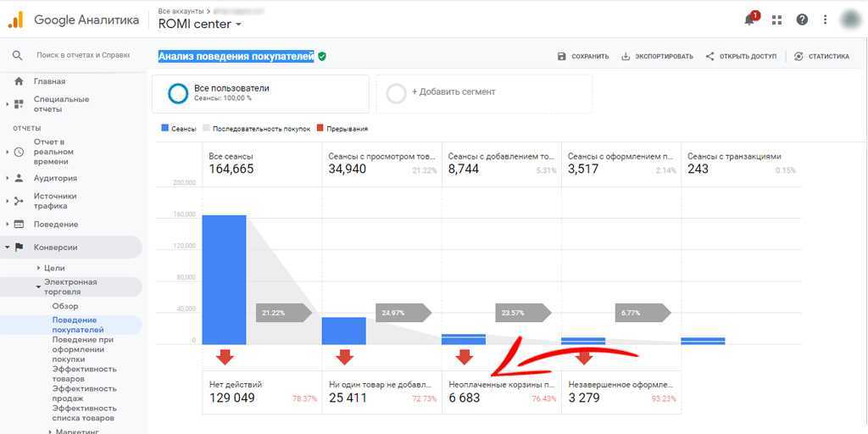Click the red arrow under All sessions bar
Screen dimensions: 868x434
tap(224, 357)
